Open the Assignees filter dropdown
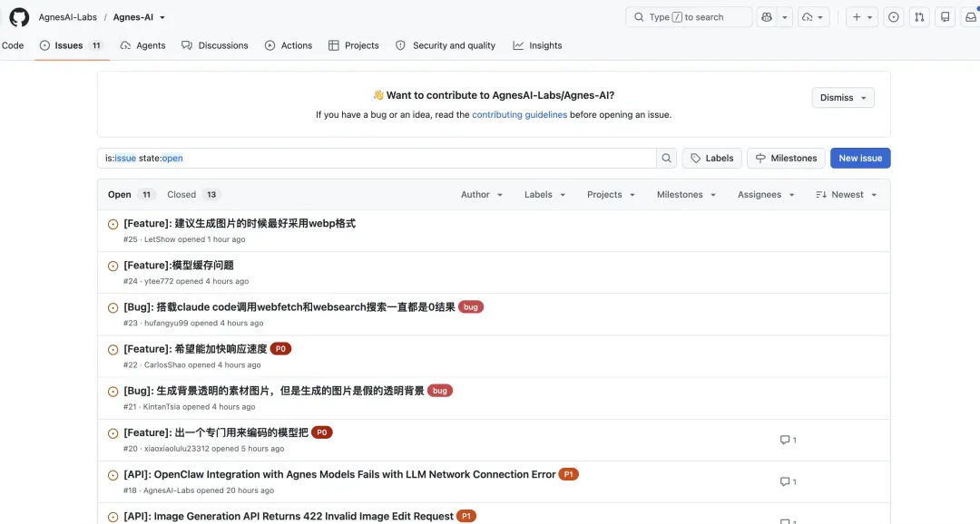 [766, 194]
